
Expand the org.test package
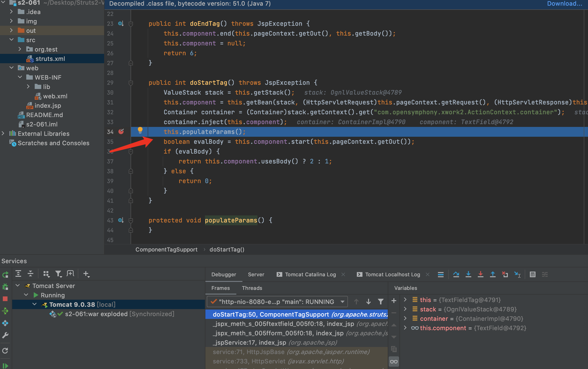pos(20,49)
